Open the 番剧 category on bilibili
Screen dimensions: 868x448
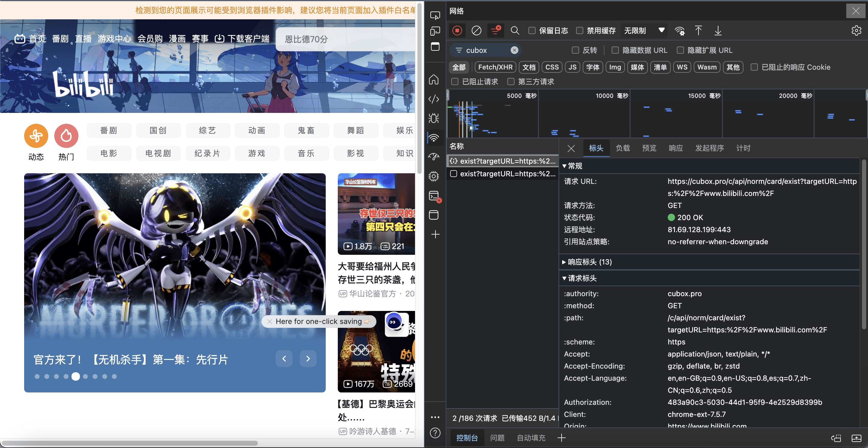click(x=109, y=130)
